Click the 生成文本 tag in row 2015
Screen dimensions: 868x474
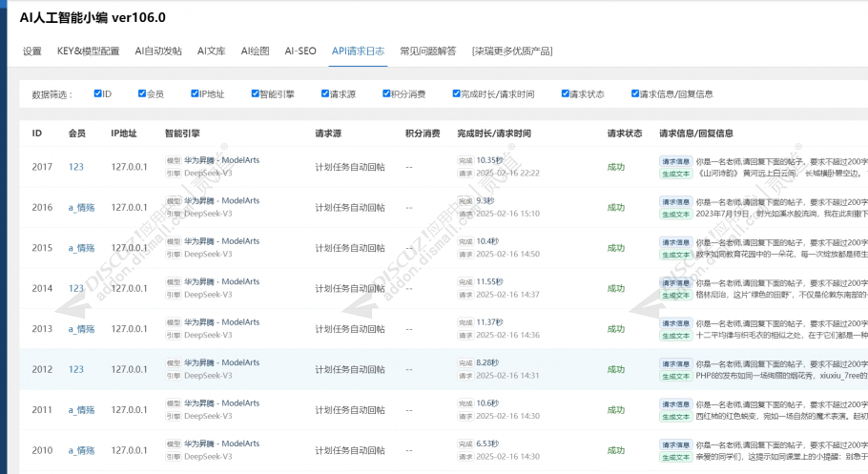click(x=676, y=255)
